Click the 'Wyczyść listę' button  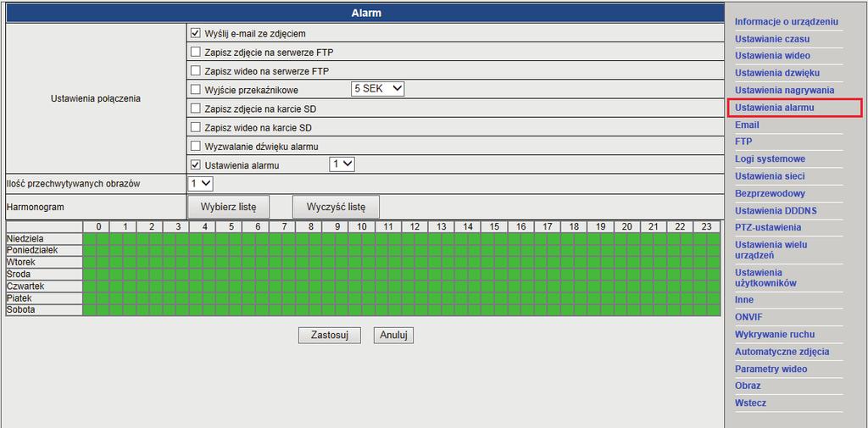(x=336, y=207)
